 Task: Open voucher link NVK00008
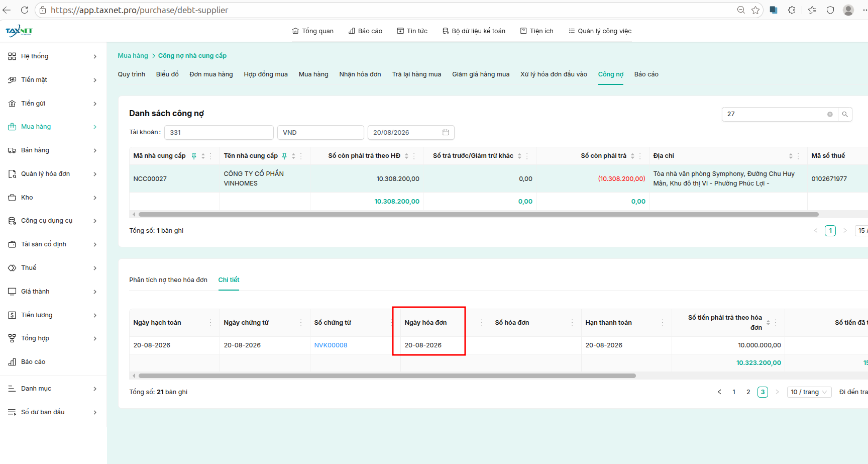(331, 345)
